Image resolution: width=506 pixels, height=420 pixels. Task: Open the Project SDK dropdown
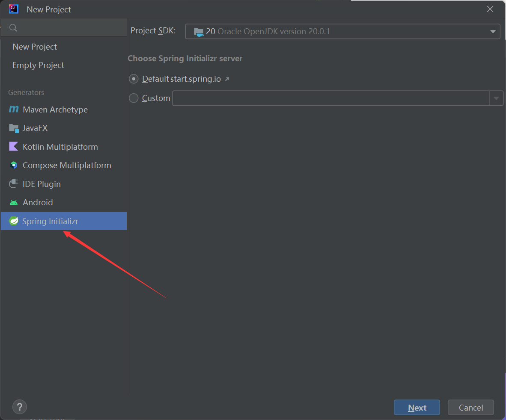(343, 32)
